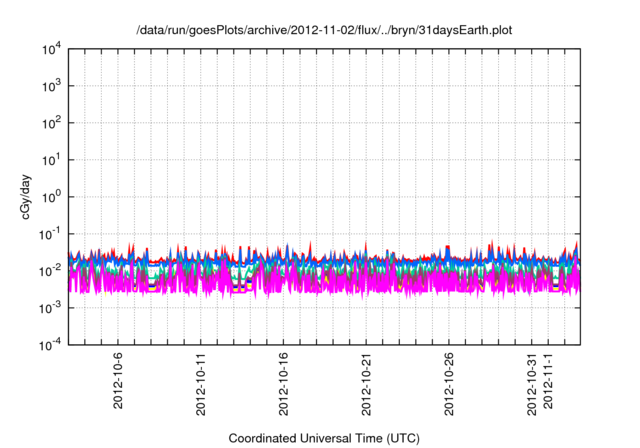The height and width of the screenshot is (448, 640).
Task: Click the 10^3 y-axis tick label
Action: 50,87
